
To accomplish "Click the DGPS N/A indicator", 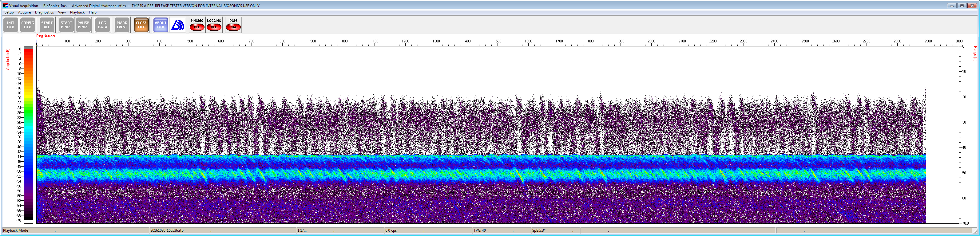I will point(234,25).
